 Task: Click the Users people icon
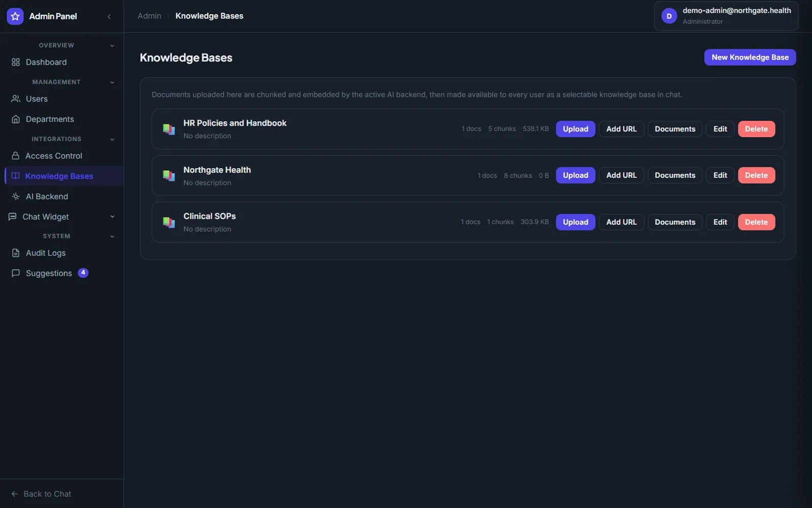(16, 99)
